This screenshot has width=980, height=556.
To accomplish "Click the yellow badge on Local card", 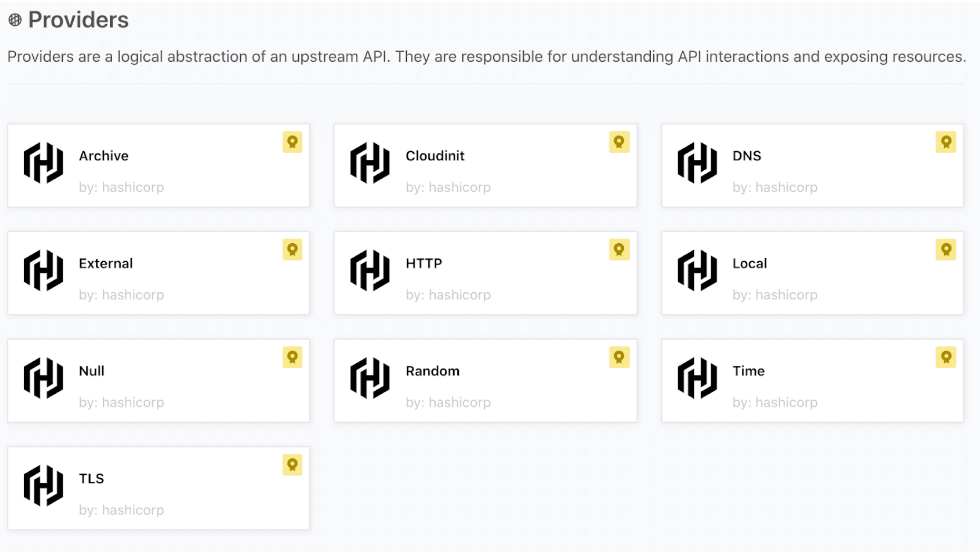I will pyautogui.click(x=946, y=250).
